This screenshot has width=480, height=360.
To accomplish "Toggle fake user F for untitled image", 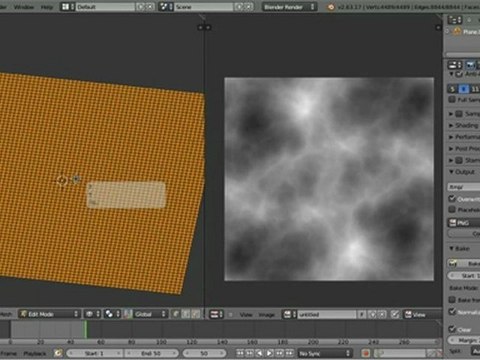I will (362, 314).
